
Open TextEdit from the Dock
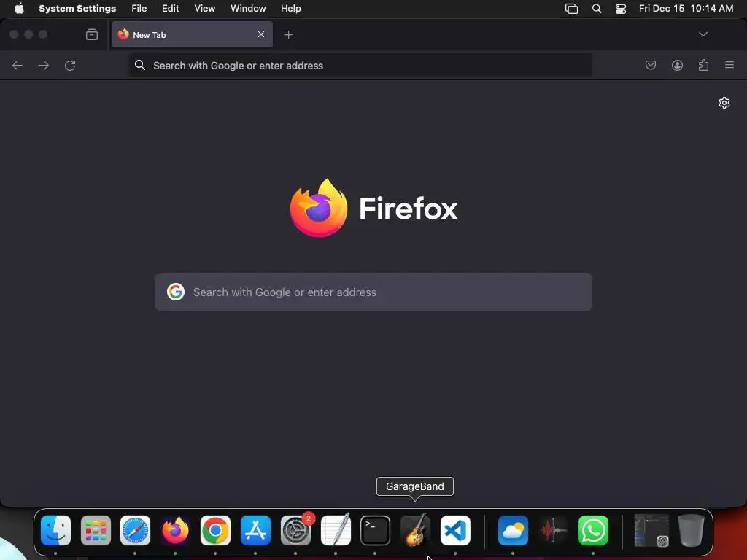click(336, 529)
